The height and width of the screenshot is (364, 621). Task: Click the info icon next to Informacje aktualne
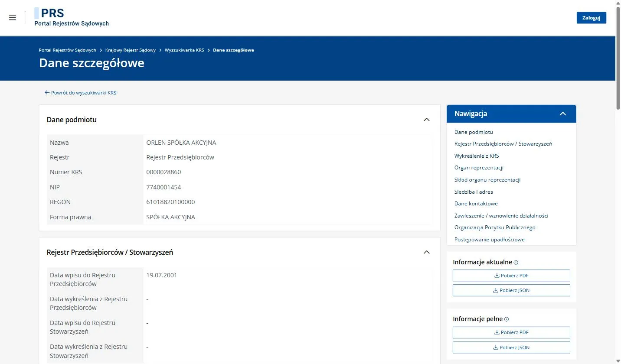coord(516,263)
